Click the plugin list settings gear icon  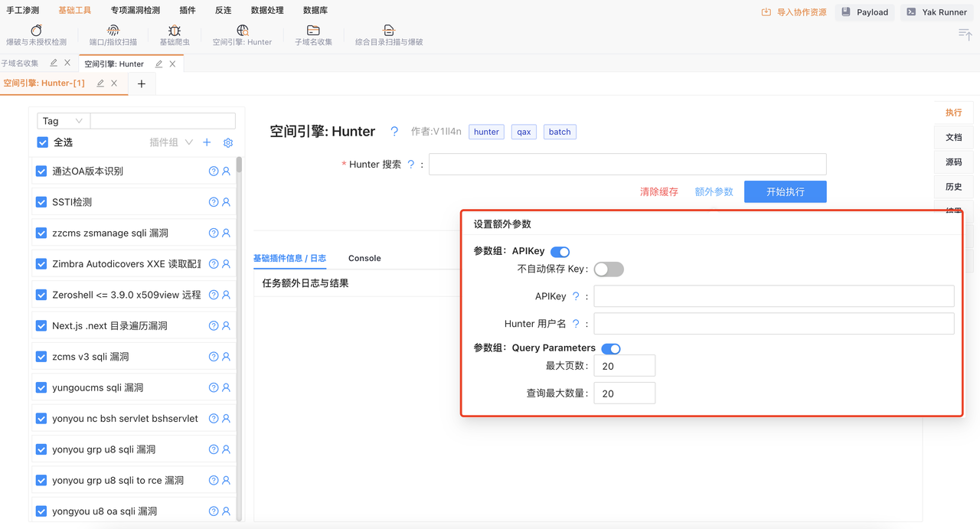click(227, 143)
